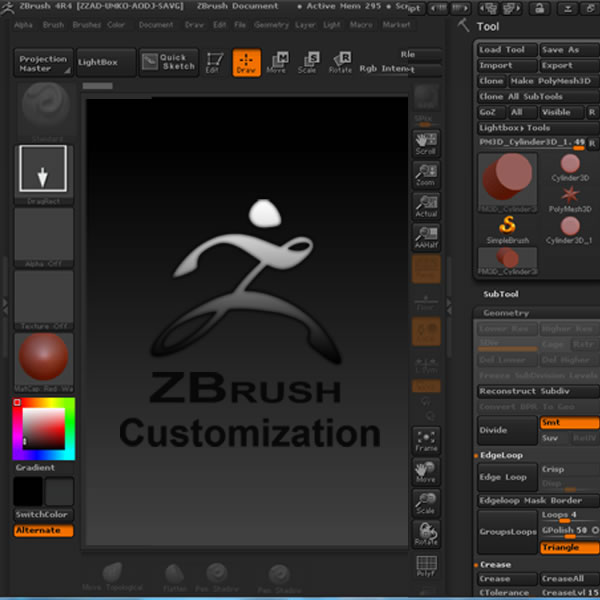Open the Standard brush thumbnail

45,112
